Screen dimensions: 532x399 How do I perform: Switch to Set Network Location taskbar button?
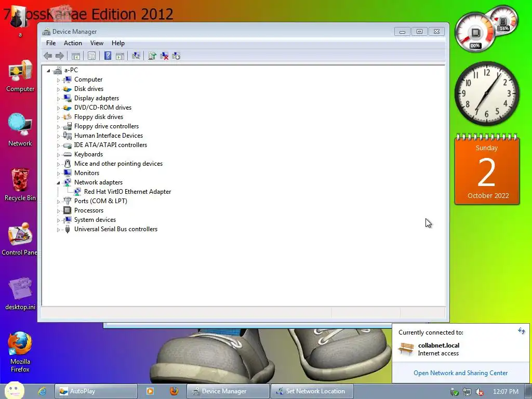click(312, 391)
